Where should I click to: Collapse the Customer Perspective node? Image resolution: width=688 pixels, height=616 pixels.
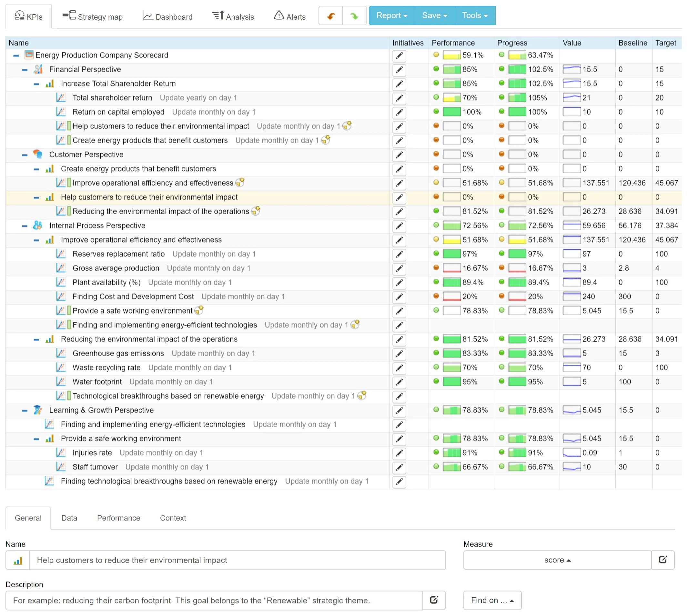[x=25, y=155]
